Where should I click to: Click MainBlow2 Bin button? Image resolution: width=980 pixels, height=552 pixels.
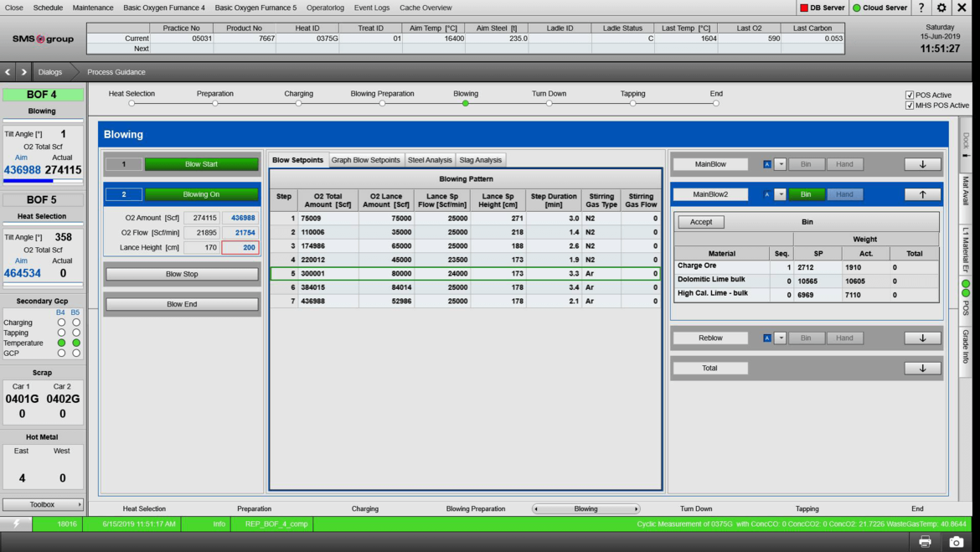[807, 194]
